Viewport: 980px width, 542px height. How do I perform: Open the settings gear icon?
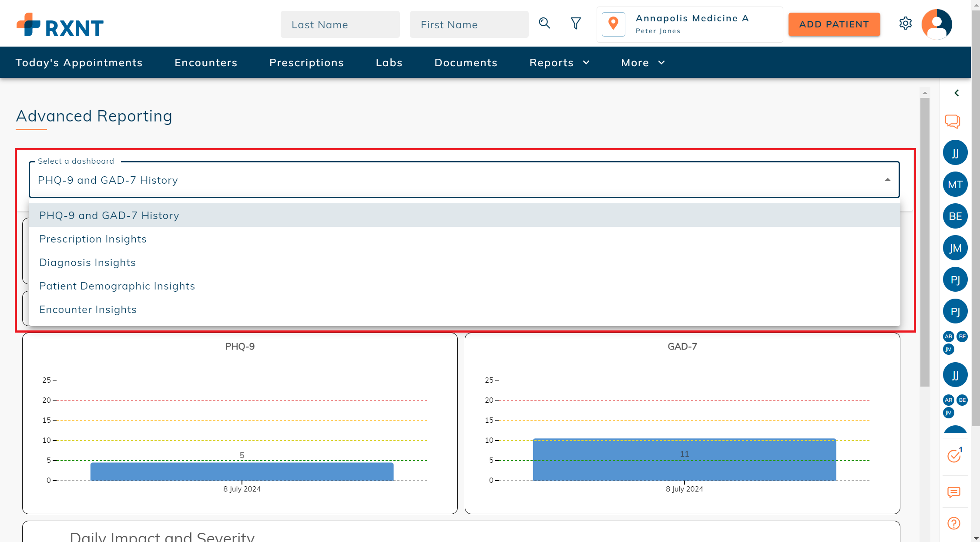tap(906, 23)
